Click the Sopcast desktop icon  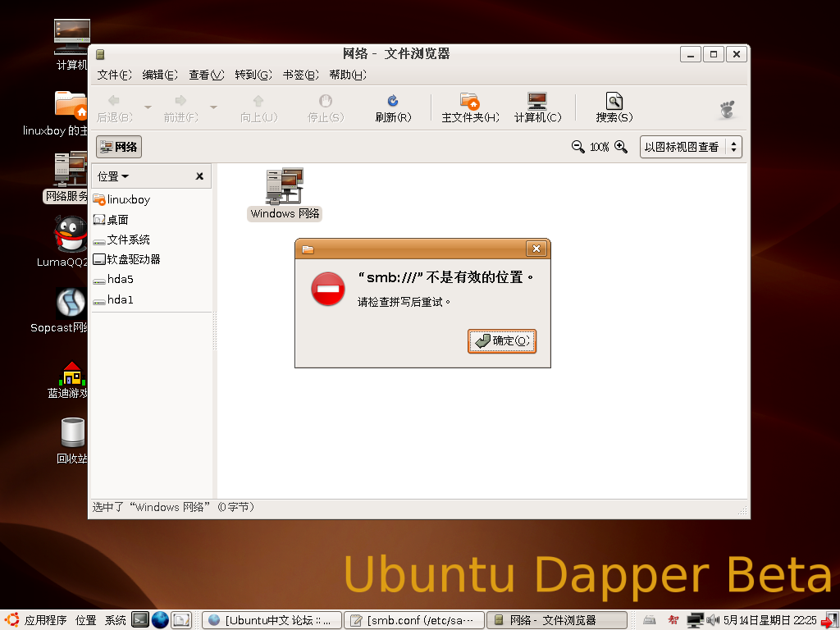point(71,302)
